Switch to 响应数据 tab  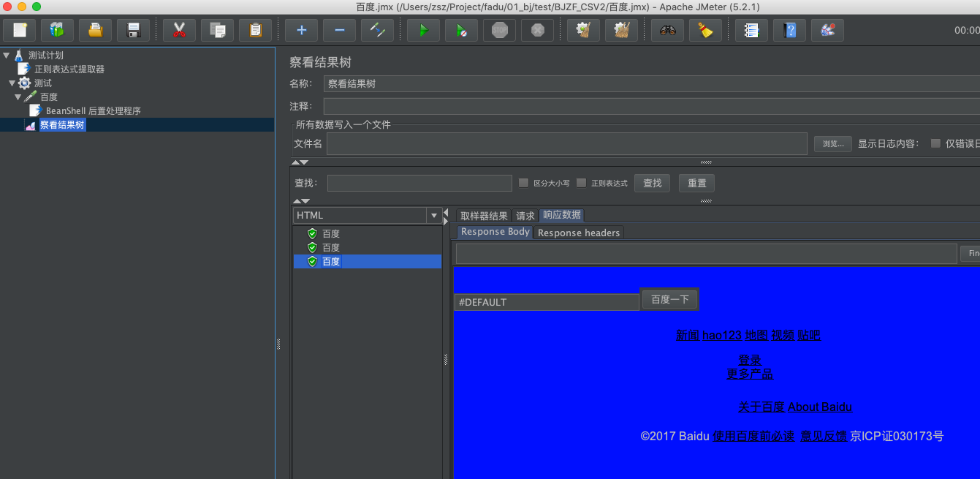coord(562,215)
